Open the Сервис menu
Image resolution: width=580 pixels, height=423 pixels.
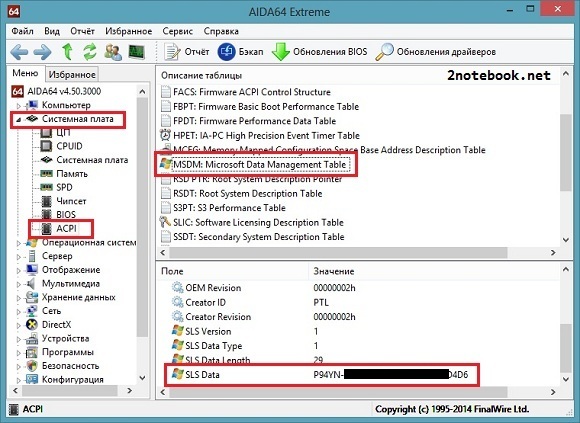pos(178,31)
